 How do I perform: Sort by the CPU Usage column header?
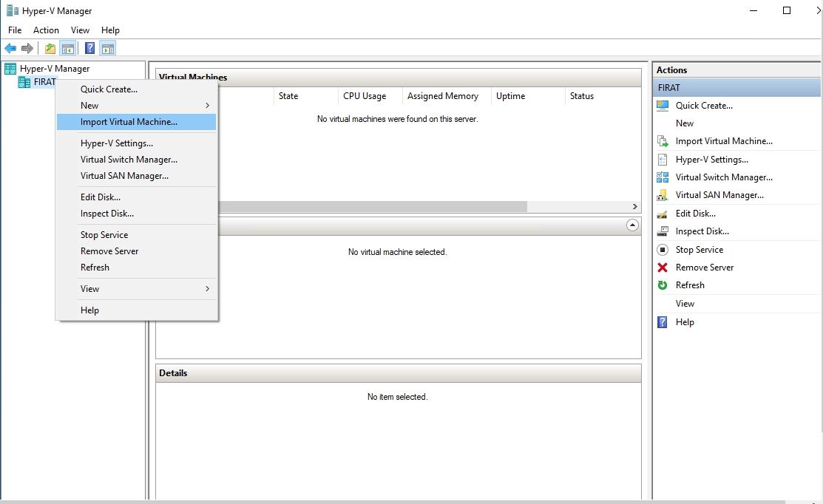coord(370,96)
